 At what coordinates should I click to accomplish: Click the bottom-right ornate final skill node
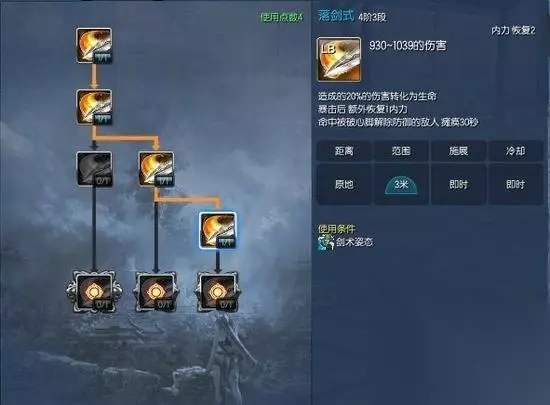point(218,291)
